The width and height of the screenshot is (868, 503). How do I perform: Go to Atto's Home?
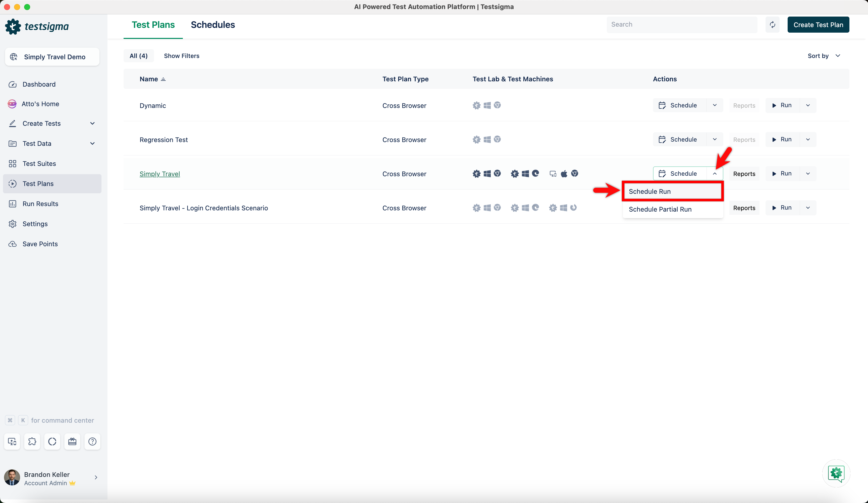pos(40,104)
